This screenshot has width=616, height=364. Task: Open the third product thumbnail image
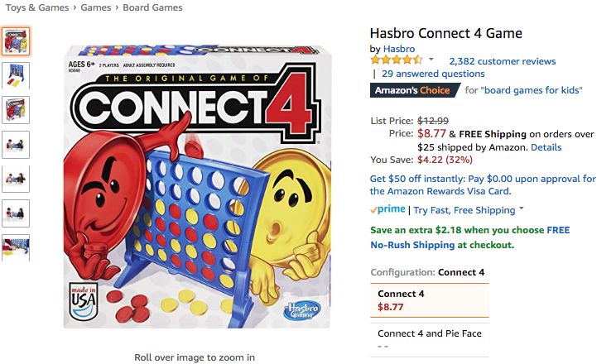[x=17, y=109]
